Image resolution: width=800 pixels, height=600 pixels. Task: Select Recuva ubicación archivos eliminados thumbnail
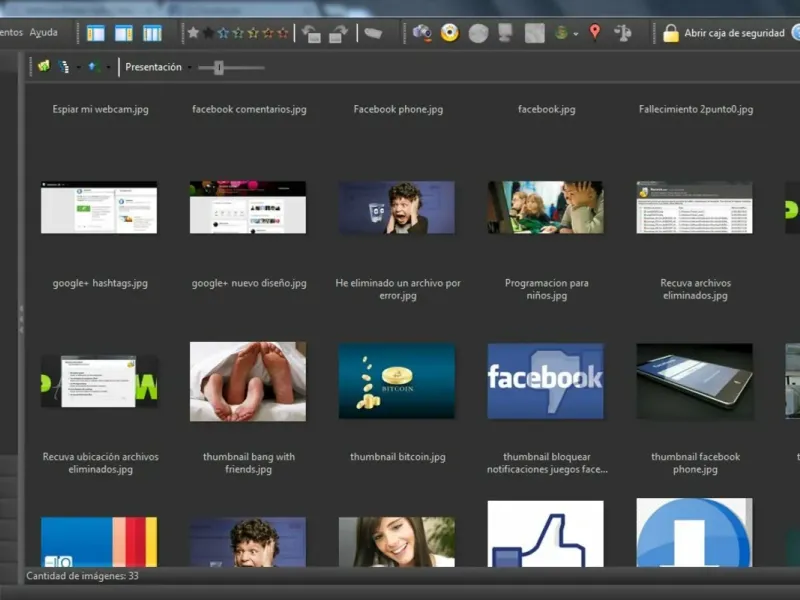(x=99, y=382)
